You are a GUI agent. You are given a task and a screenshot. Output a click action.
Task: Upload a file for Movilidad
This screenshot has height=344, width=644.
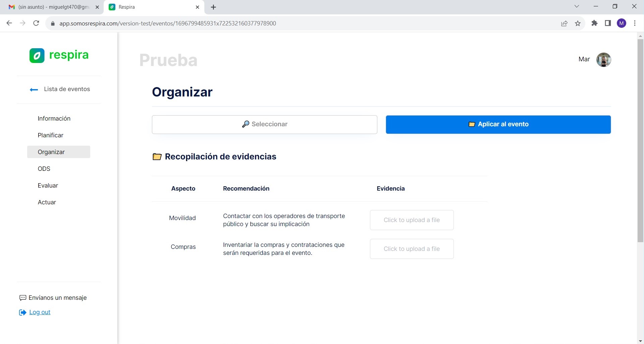(412, 220)
